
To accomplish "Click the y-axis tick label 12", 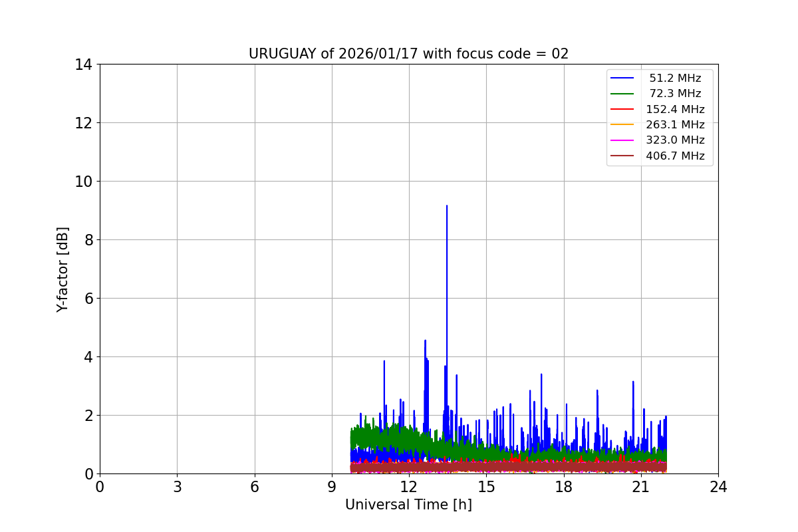I will (83, 123).
